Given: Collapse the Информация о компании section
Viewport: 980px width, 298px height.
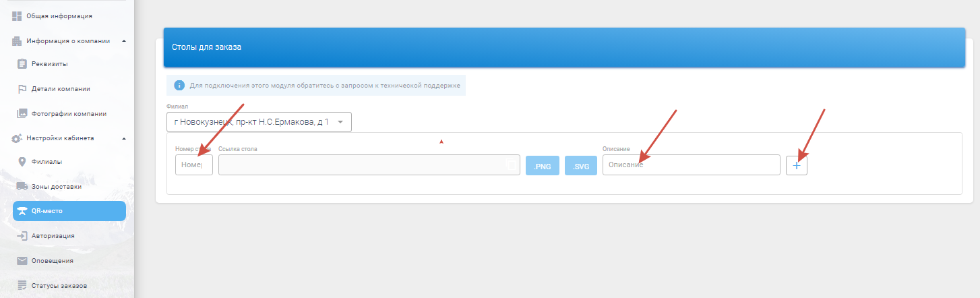Looking at the screenshot, I should (124, 40).
